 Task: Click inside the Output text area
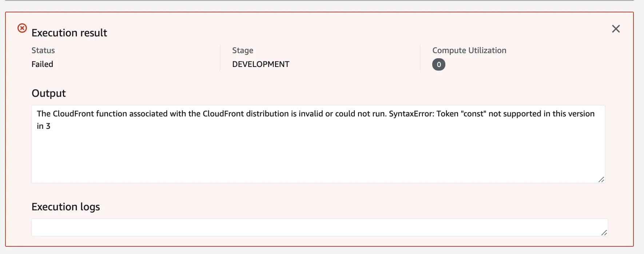[318, 153]
